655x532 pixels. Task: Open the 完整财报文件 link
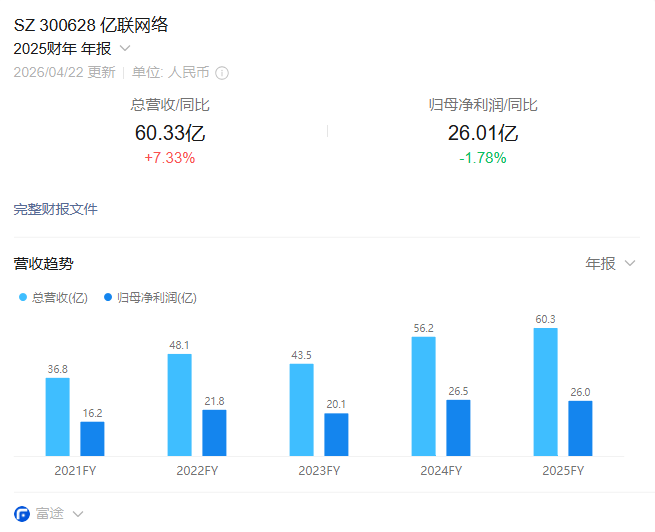tap(56, 209)
